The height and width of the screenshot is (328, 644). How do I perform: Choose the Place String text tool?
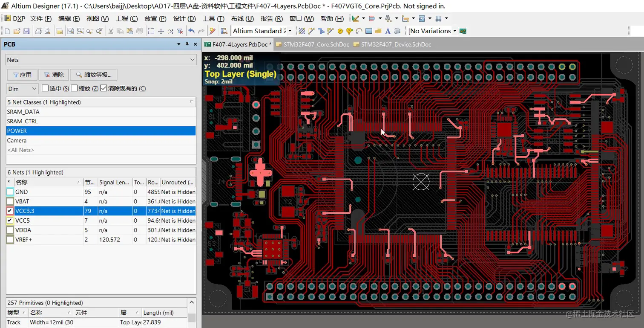(388, 31)
